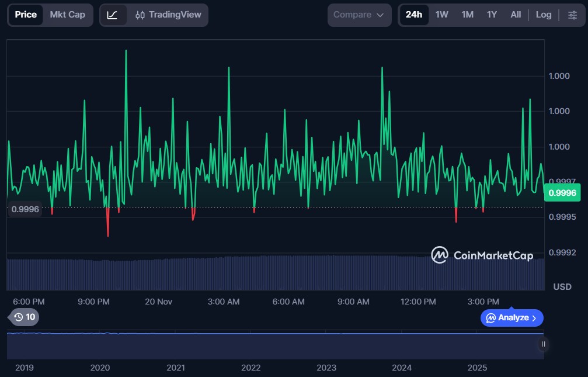
Task: Toggle Log scale on chart
Action: click(544, 15)
